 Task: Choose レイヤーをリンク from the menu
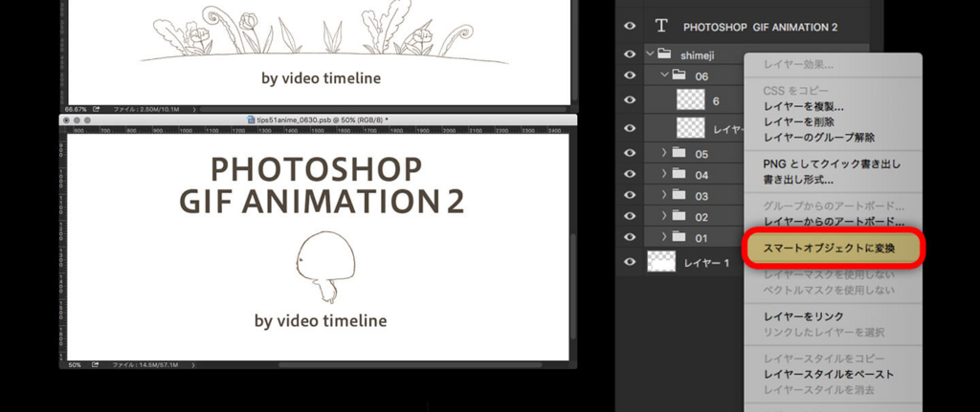point(804,316)
